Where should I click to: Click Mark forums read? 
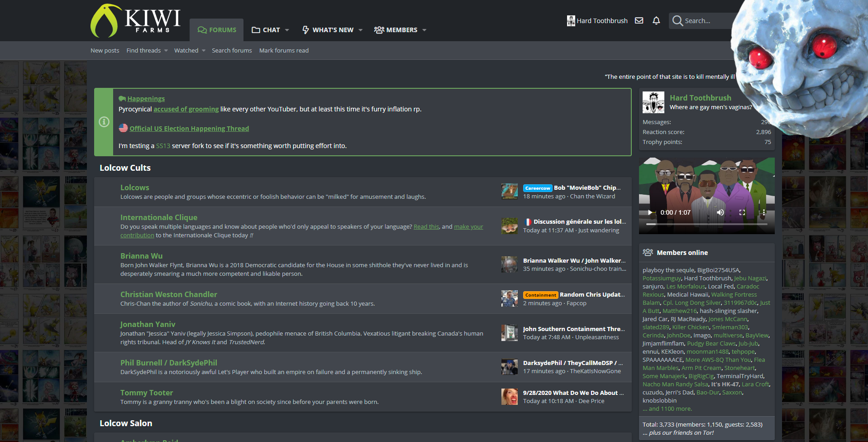tap(284, 50)
